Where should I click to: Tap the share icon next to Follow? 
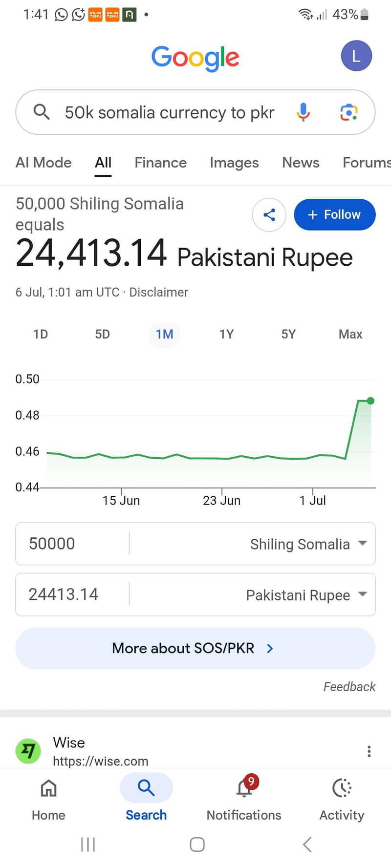pos(269,214)
